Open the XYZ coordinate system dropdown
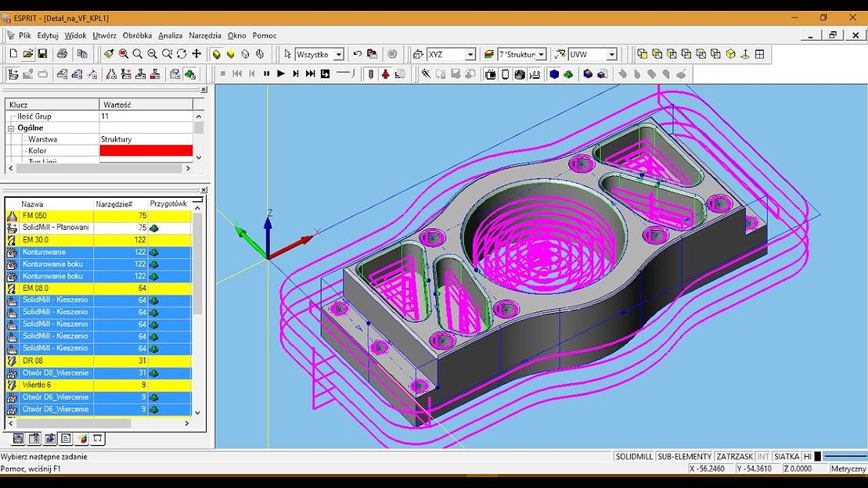 point(470,54)
